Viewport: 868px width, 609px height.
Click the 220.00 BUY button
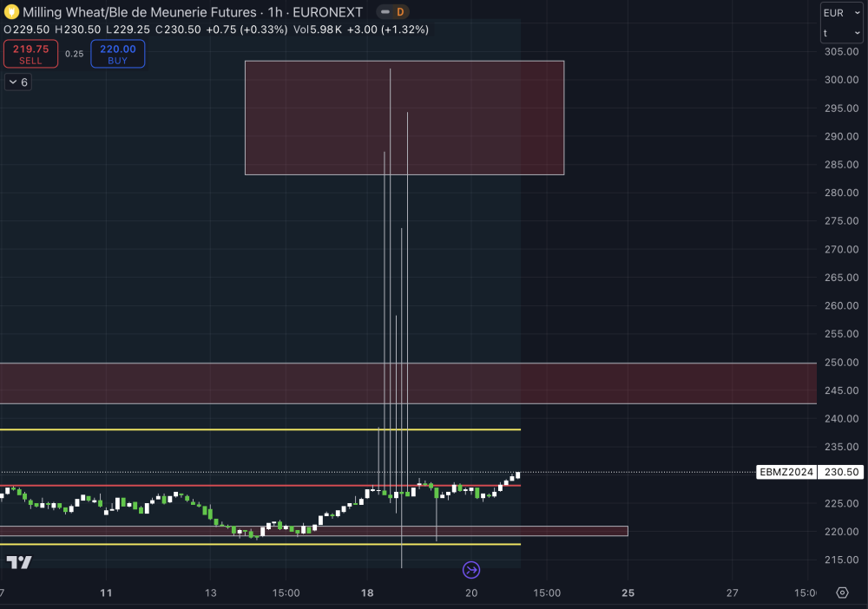pos(118,54)
